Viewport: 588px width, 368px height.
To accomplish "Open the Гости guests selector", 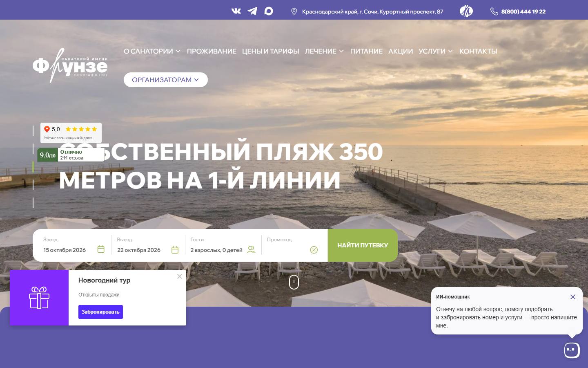I will (x=223, y=245).
